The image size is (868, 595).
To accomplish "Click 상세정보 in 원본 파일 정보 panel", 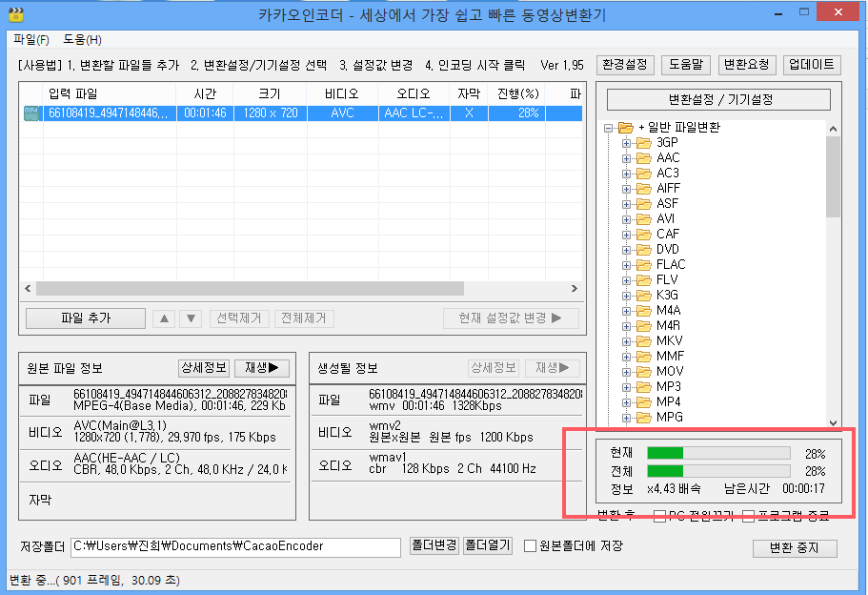I will point(204,368).
